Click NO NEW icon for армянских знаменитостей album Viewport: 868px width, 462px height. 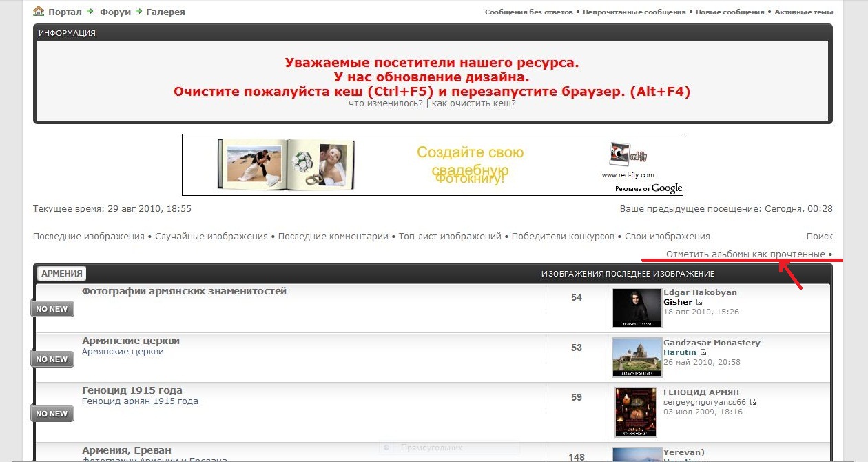click(x=52, y=309)
